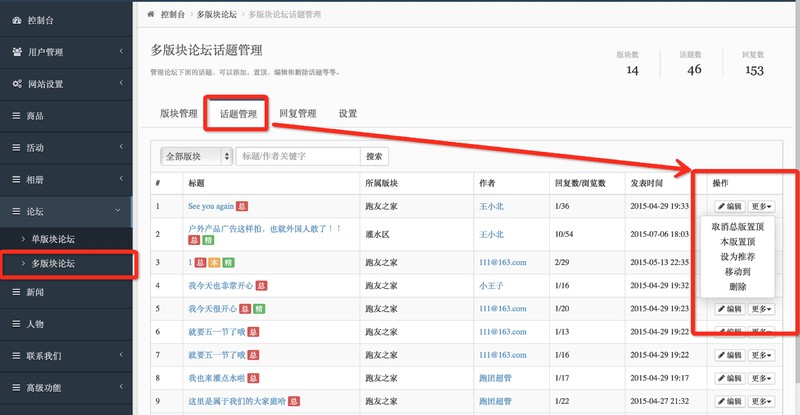
Task: Click the 人物 list icon in sidebar
Action: click(16, 324)
